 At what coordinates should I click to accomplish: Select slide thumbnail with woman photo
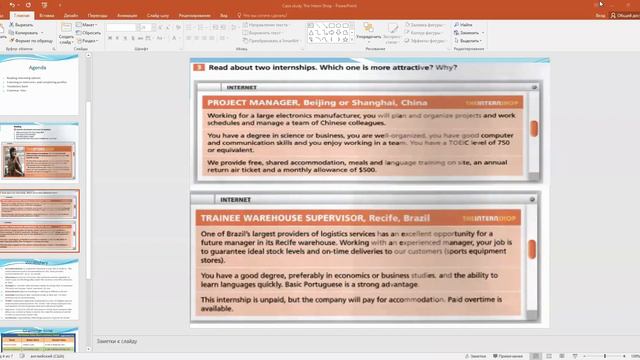[x=39, y=152]
